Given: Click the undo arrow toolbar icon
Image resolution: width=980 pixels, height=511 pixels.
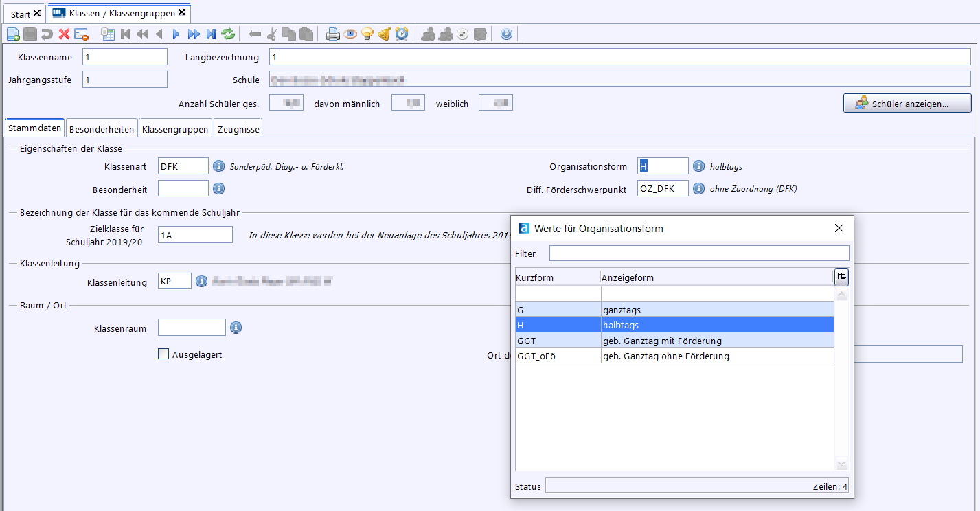Looking at the screenshot, I should (47, 34).
